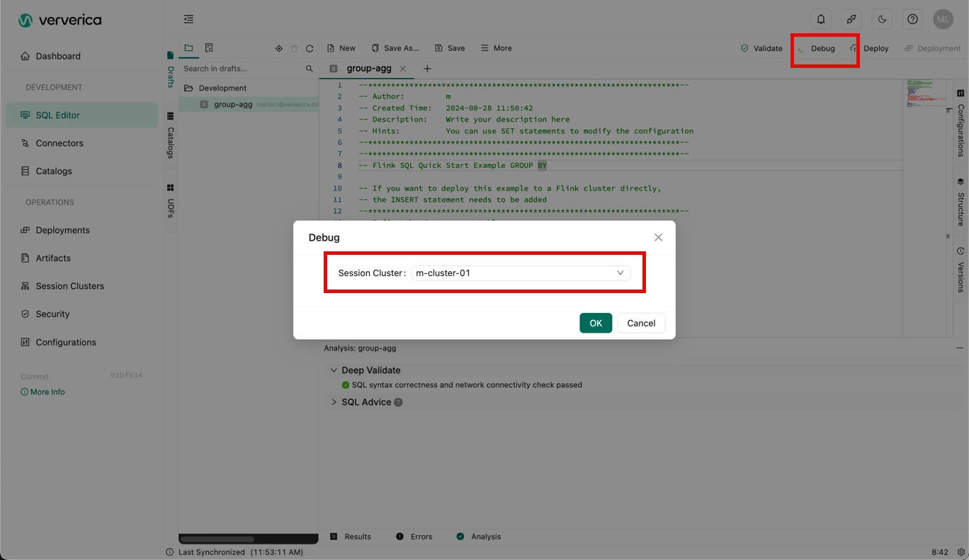Open Session Clusters page
The height and width of the screenshot is (560, 969).
point(81,286)
